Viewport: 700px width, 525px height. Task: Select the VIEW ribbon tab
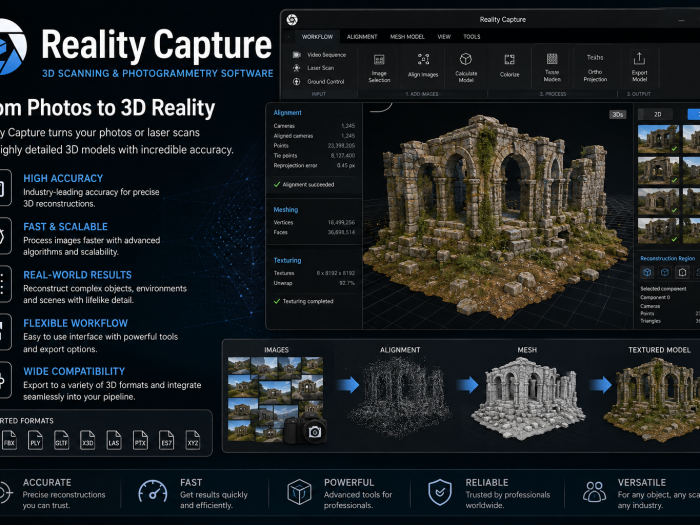coord(444,37)
